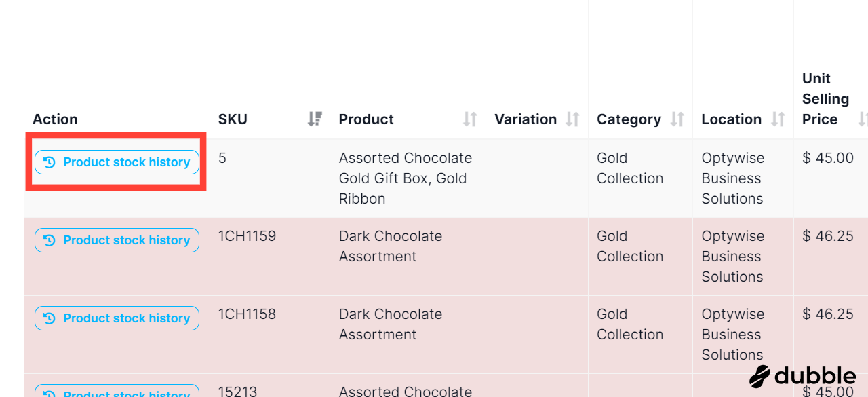Select the Assorted Chocolate Gold Gift Box cell

tap(406, 178)
